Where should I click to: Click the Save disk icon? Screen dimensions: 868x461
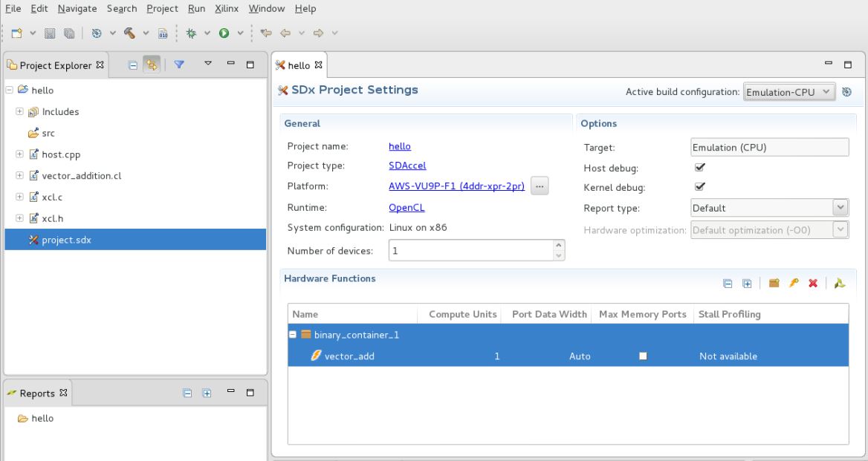[x=50, y=33]
